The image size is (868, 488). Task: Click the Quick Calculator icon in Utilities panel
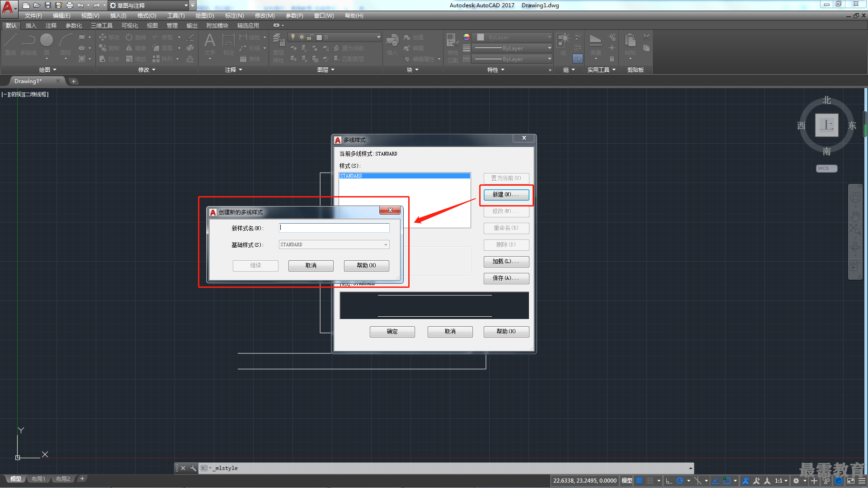(x=612, y=59)
